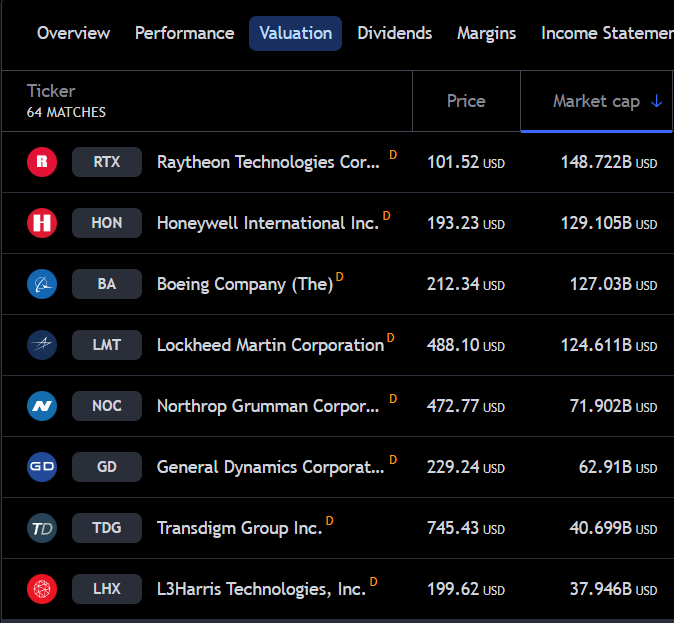Image resolution: width=674 pixels, height=623 pixels.
Task: Select the Performance tab
Action: coord(184,33)
